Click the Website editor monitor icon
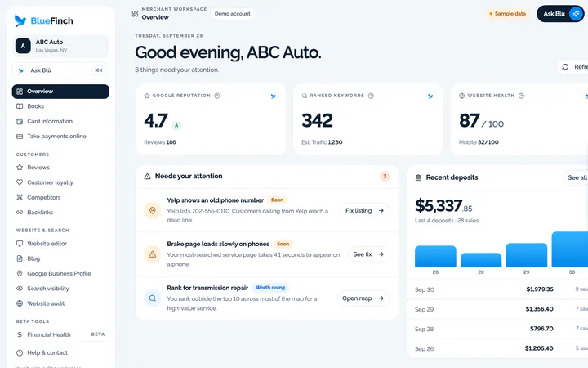The width and height of the screenshot is (588, 368). (x=20, y=244)
